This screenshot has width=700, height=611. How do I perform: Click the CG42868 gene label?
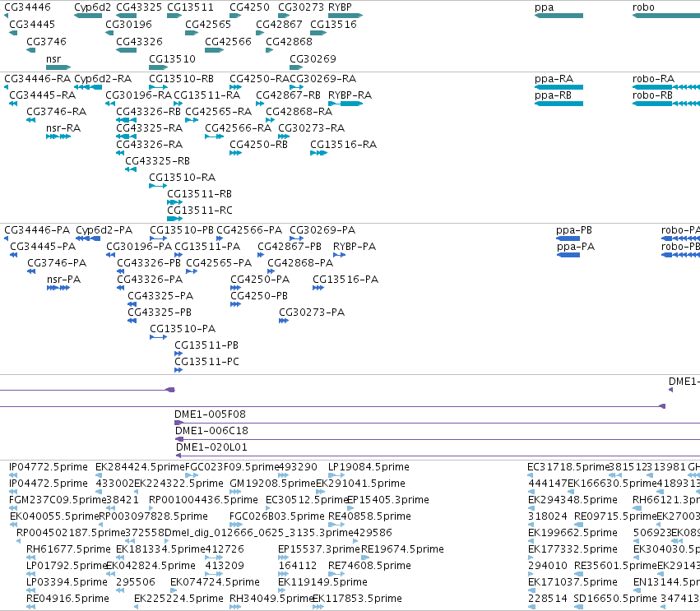289,41
